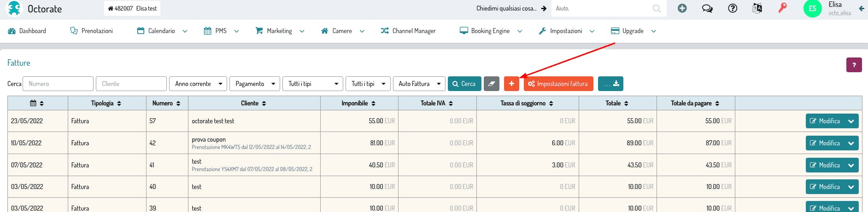Click the orange plus add invoice button
Viewport: 868px width, 212px height.
[x=511, y=84]
